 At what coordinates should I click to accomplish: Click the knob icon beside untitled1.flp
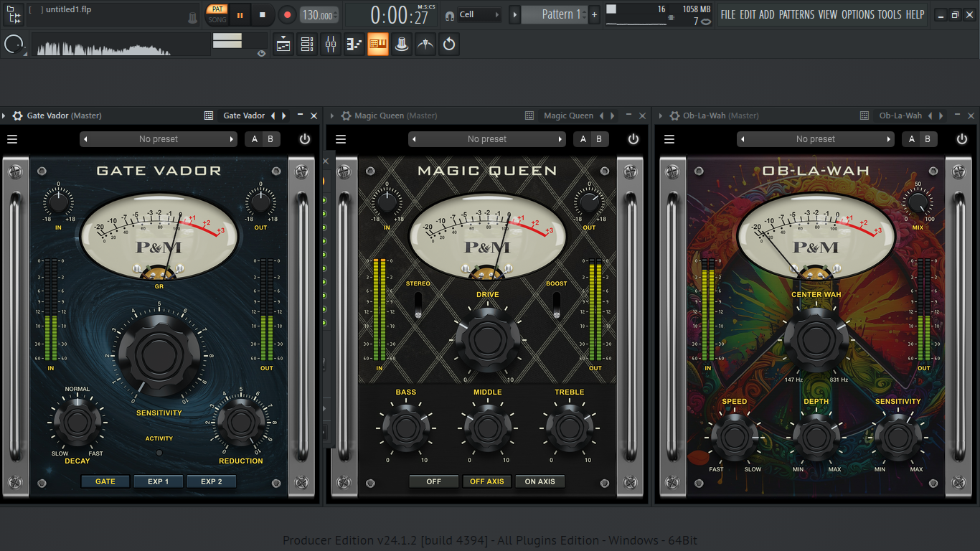[192, 18]
